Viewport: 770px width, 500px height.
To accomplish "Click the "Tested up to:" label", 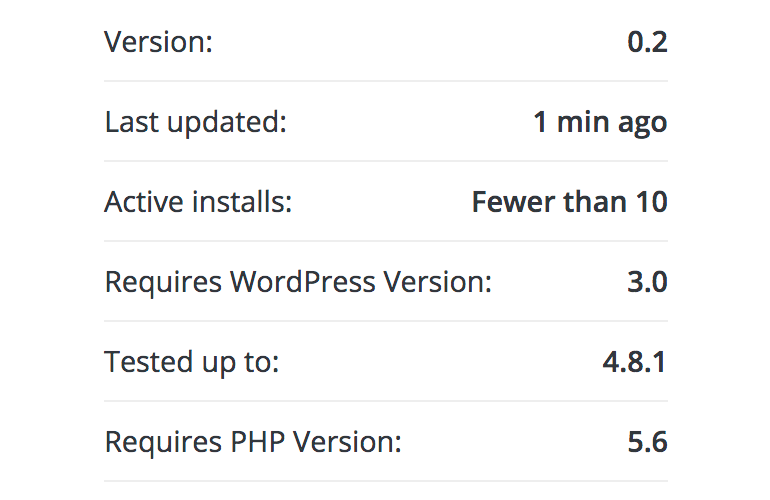I will pos(191,362).
